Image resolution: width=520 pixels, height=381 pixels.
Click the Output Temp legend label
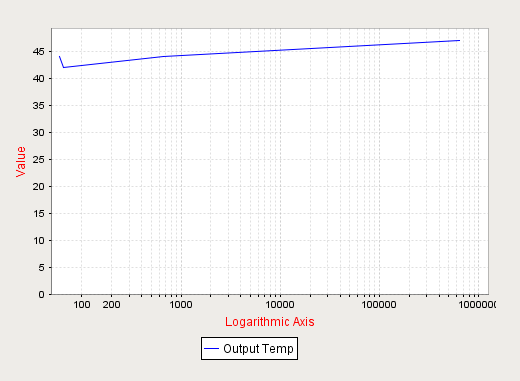coord(258,349)
